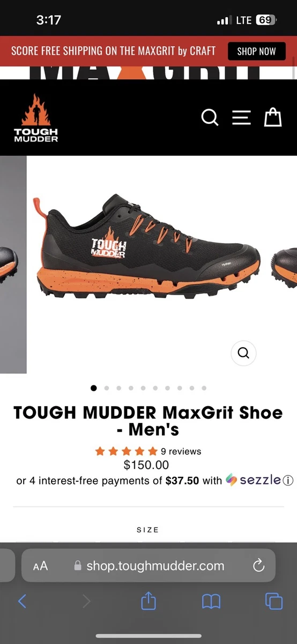Go back using the browser arrow

coord(22,601)
